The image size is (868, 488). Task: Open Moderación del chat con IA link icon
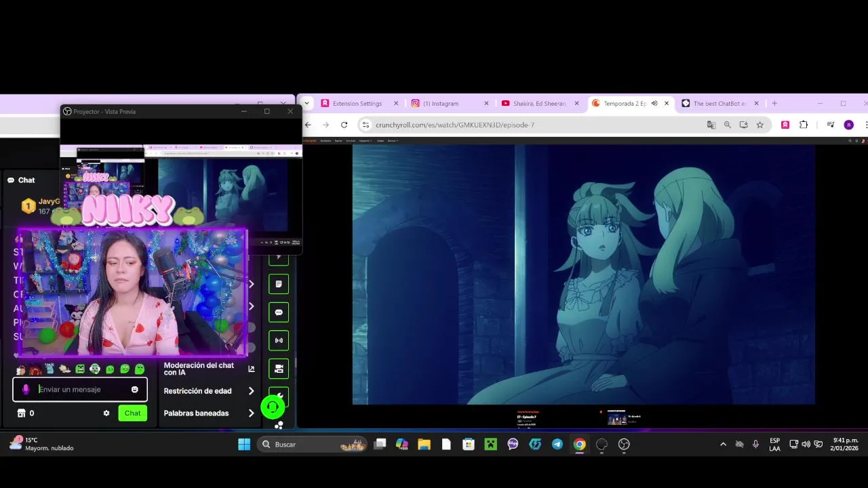251,369
